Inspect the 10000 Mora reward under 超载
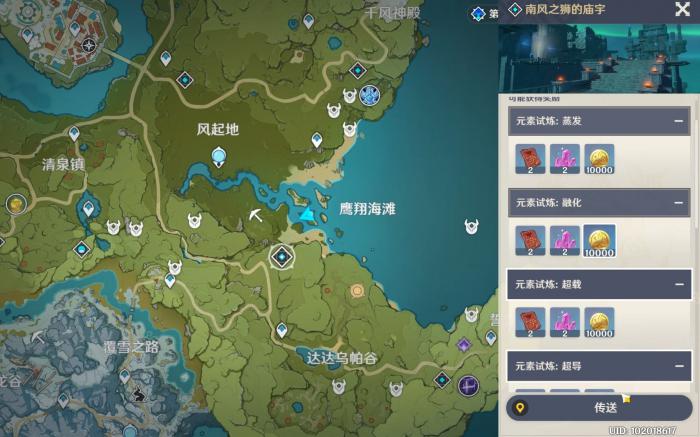The image size is (700, 437). [599, 322]
